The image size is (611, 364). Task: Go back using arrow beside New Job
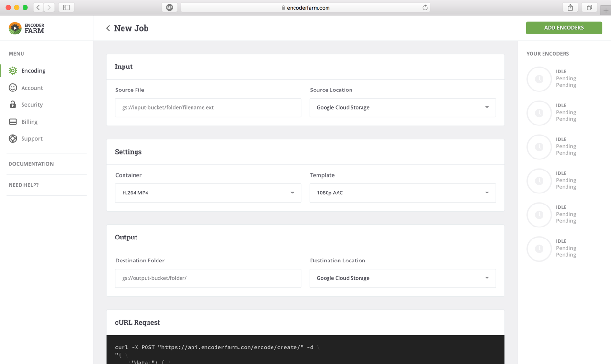pos(108,28)
